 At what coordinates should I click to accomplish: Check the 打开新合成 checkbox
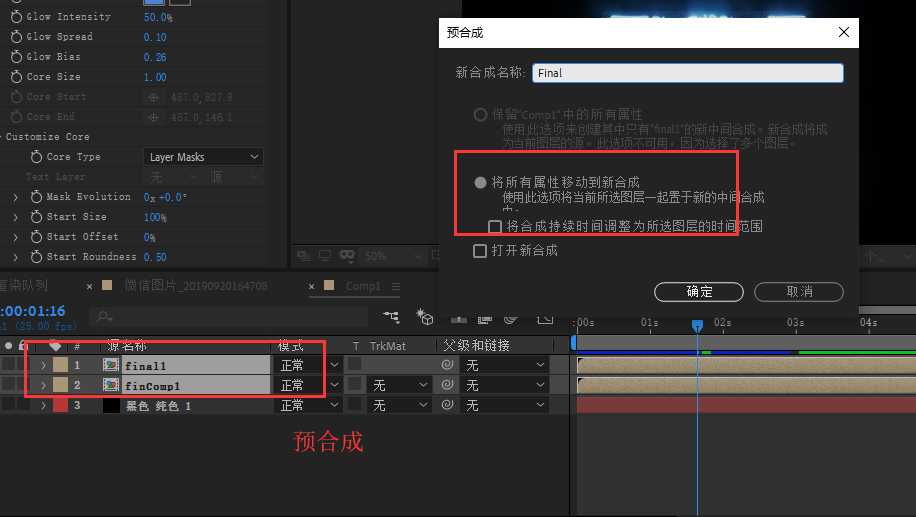pos(480,251)
